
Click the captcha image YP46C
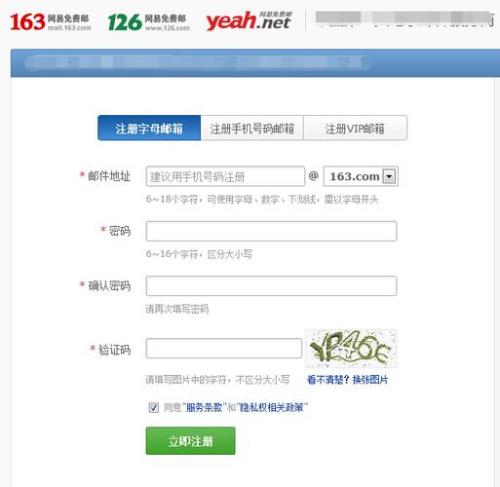point(351,348)
